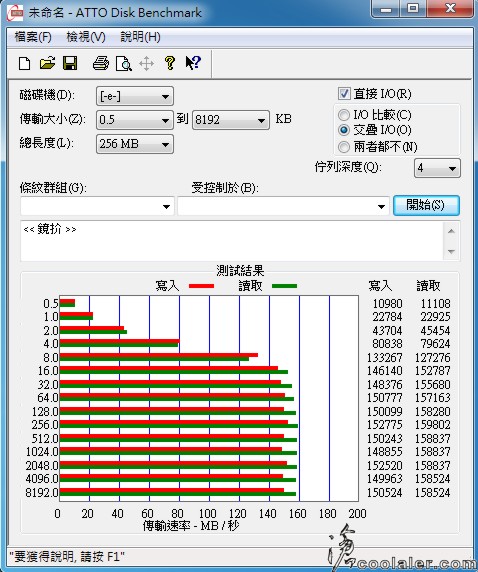Click the Save floppy disk icon
478x572 pixels.
pyautogui.click(x=70, y=63)
